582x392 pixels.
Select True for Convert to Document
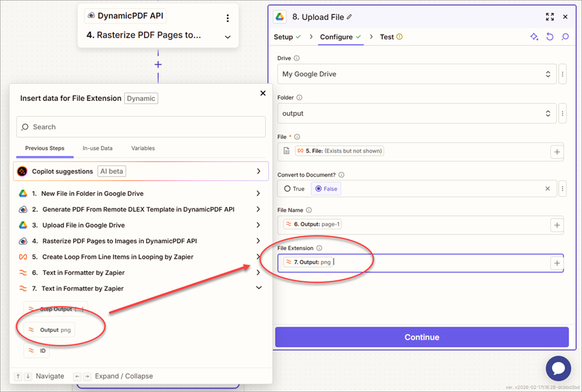(294, 189)
